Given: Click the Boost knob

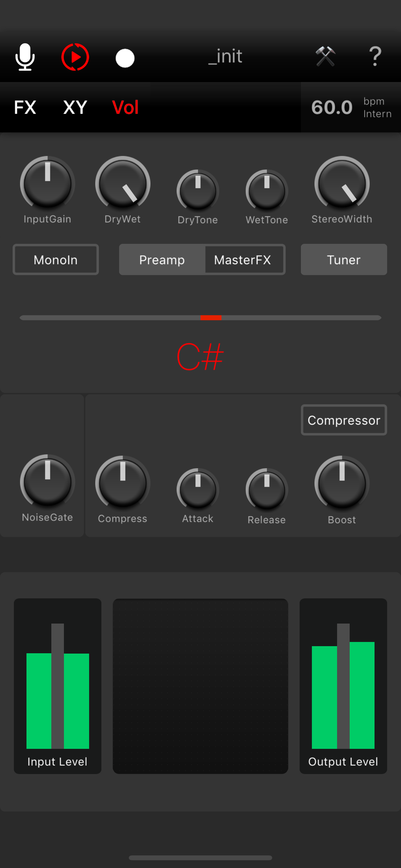Looking at the screenshot, I should pos(342,482).
